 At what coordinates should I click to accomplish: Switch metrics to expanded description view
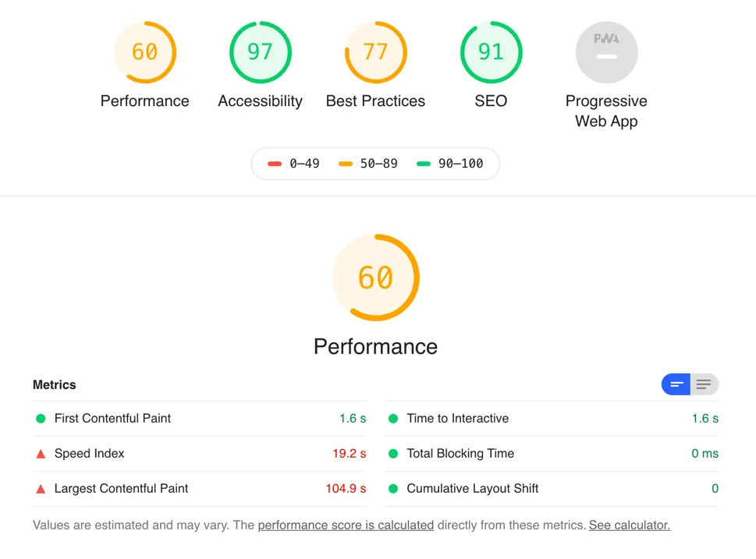[x=705, y=384]
